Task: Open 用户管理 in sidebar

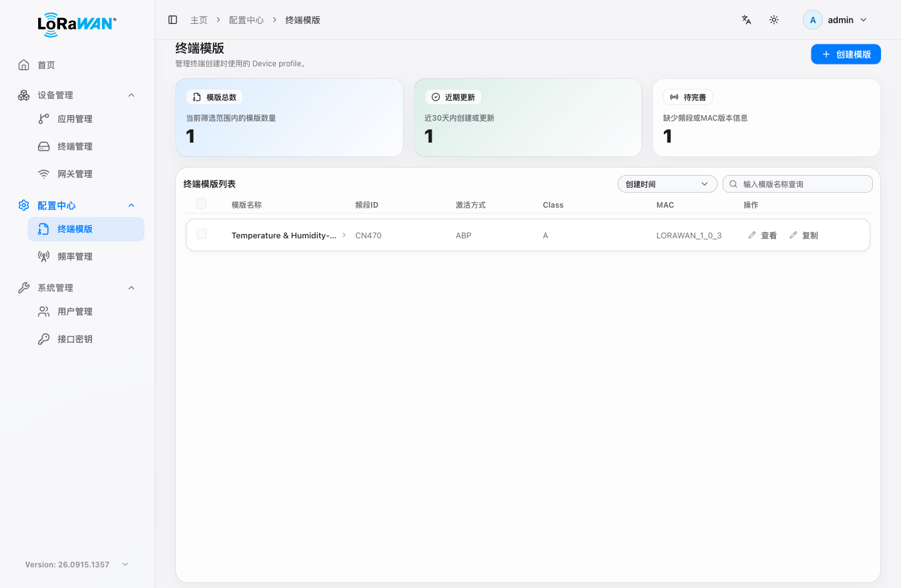Action: click(86, 312)
